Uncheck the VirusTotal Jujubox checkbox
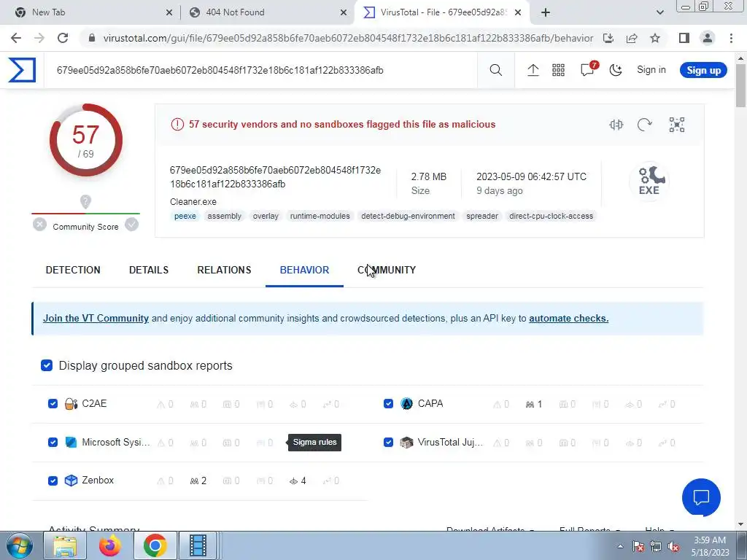 pos(388,443)
